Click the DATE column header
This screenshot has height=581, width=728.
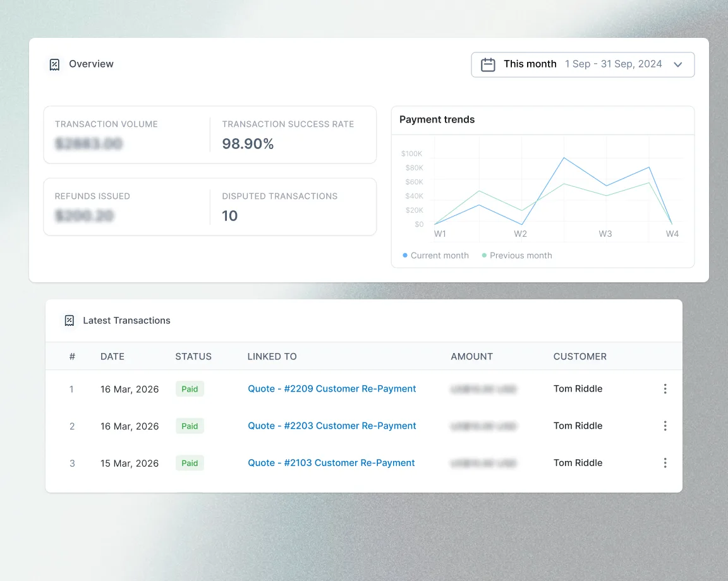112,356
